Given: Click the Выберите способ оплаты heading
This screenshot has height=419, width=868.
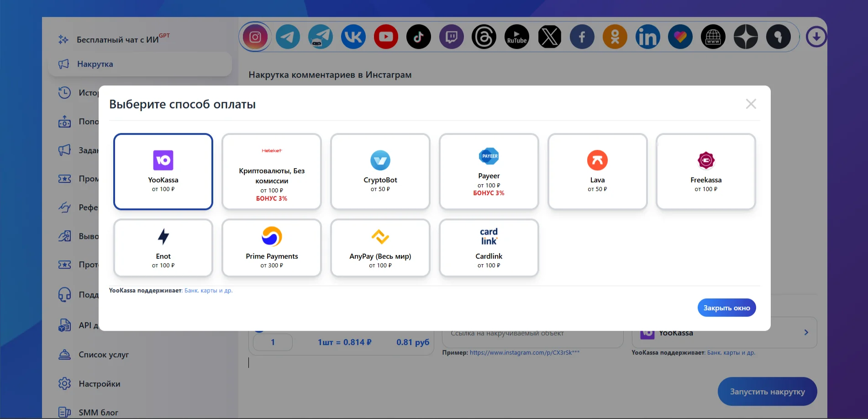Looking at the screenshot, I should click(182, 105).
